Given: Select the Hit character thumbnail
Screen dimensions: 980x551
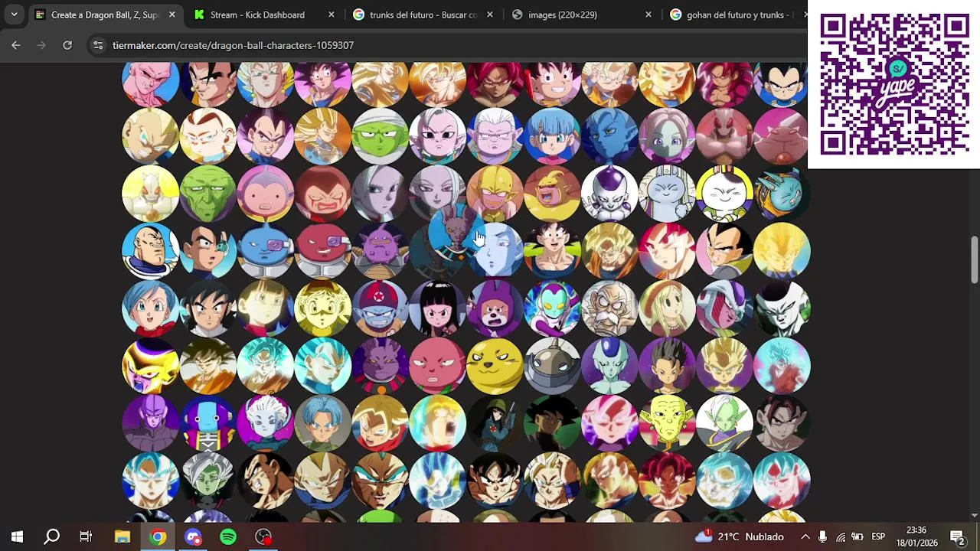Looking at the screenshot, I should [x=151, y=423].
